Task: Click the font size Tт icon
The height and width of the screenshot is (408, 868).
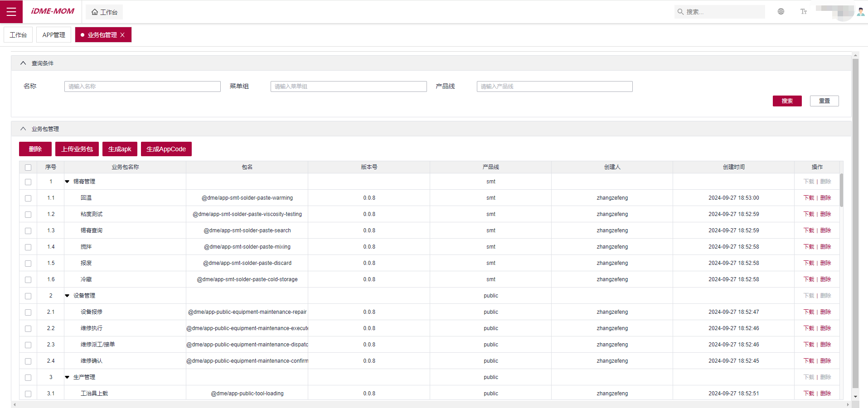Action: [803, 12]
